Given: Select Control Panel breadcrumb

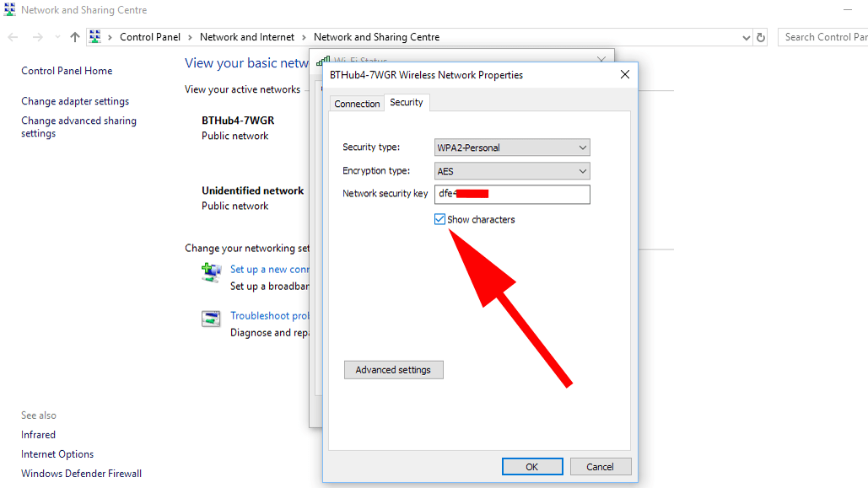Looking at the screenshot, I should tap(150, 37).
